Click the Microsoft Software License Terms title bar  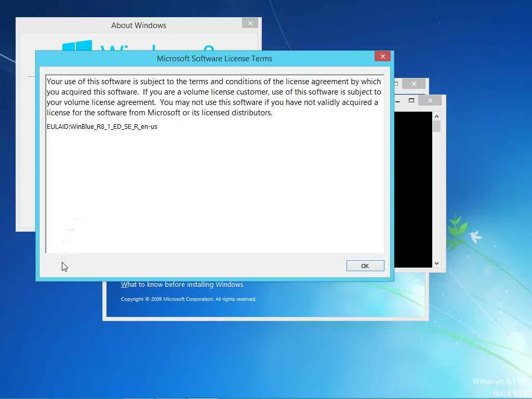pyautogui.click(x=215, y=58)
